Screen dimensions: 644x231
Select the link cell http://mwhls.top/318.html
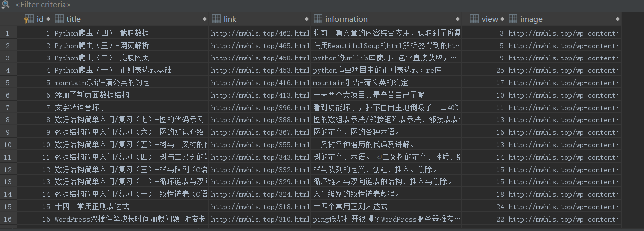260,207
